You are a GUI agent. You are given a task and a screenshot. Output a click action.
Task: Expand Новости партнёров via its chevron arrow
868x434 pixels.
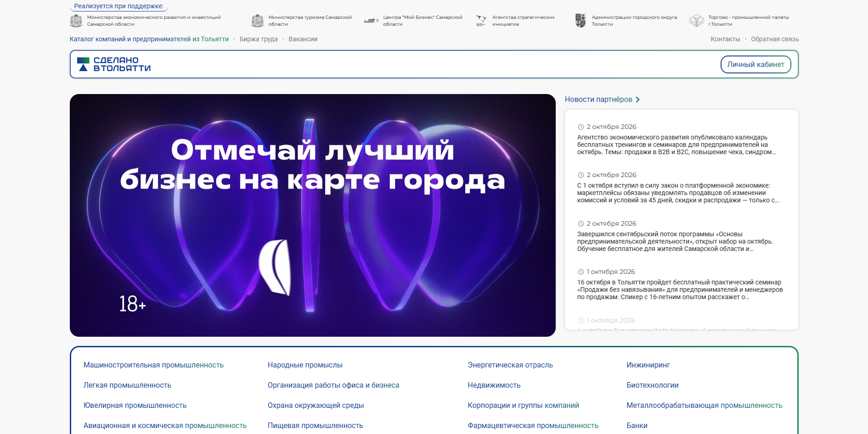point(637,100)
